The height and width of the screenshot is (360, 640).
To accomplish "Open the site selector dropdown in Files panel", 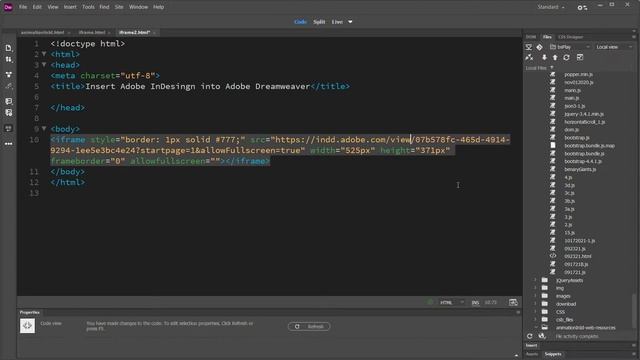I will click(x=569, y=47).
